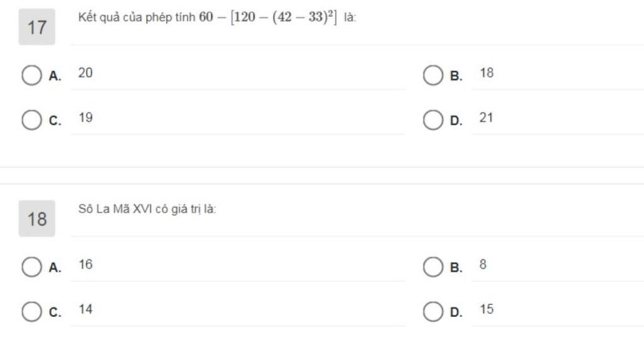644x353 pixels.
Task: Click answer text "8" in question 18
Action: click(x=483, y=264)
